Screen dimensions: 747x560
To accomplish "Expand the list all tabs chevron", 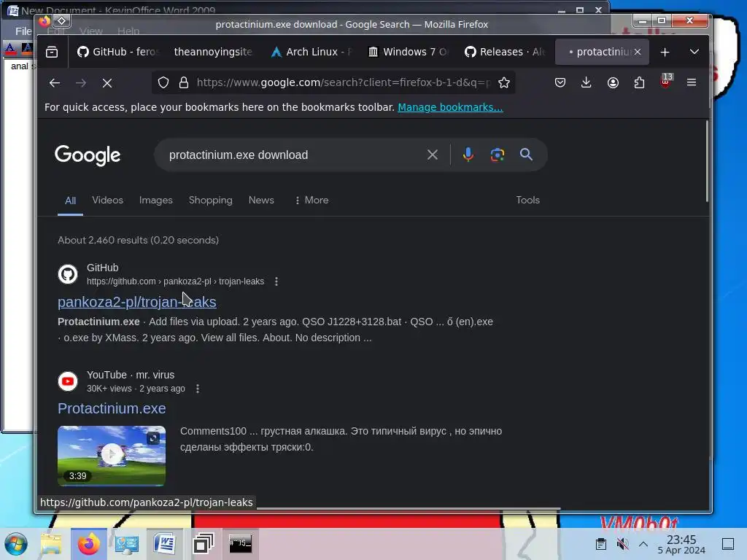I will tap(694, 52).
